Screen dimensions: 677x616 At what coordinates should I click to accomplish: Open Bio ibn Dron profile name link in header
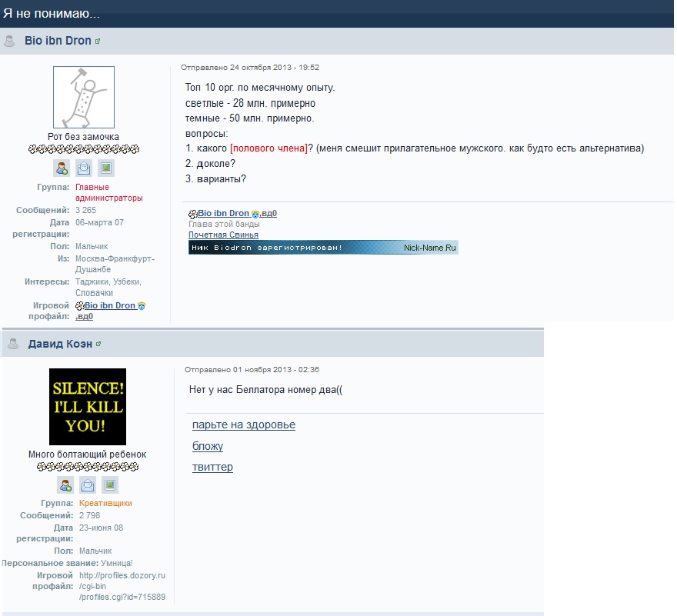click(58, 41)
